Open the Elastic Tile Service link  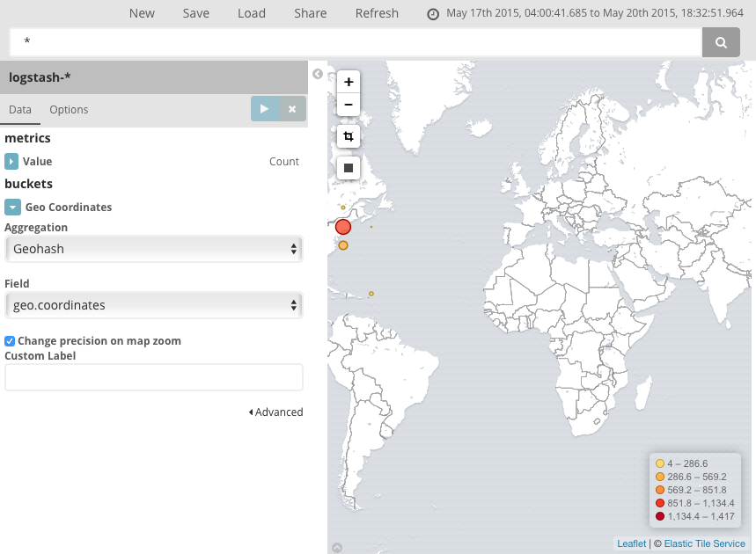coord(704,543)
